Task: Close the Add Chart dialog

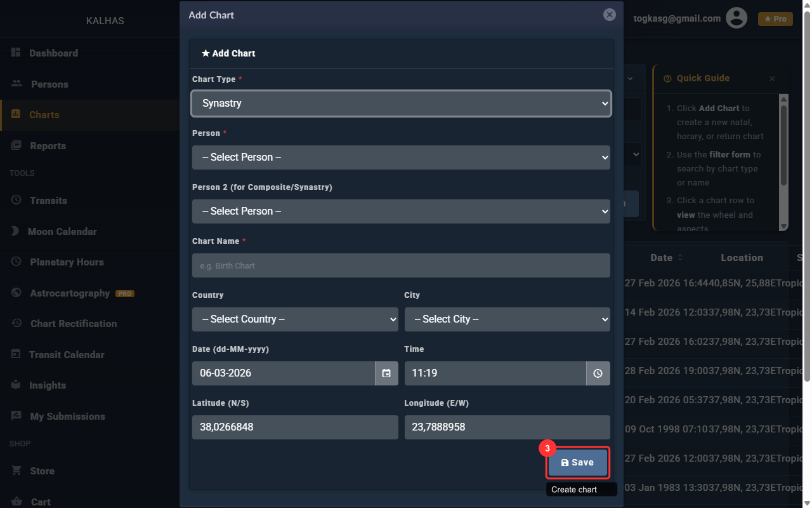Action: pos(610,15)
